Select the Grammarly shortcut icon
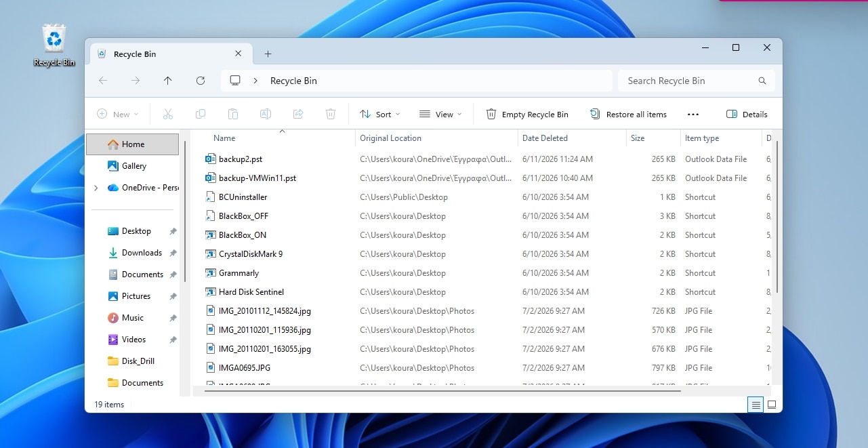868x448 pixels. click(210, 273)
